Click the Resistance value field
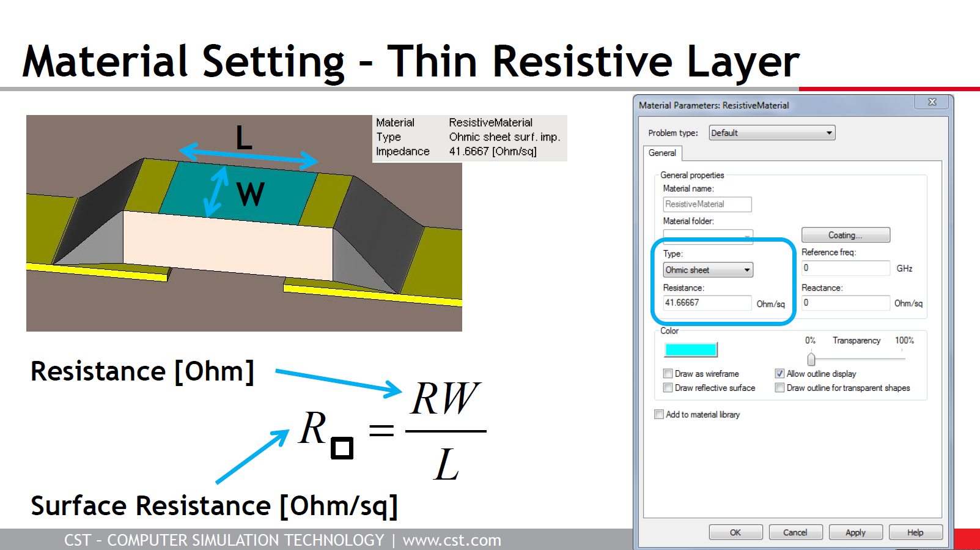The height and width of the screenshot is (550, 980). [707, 303]
